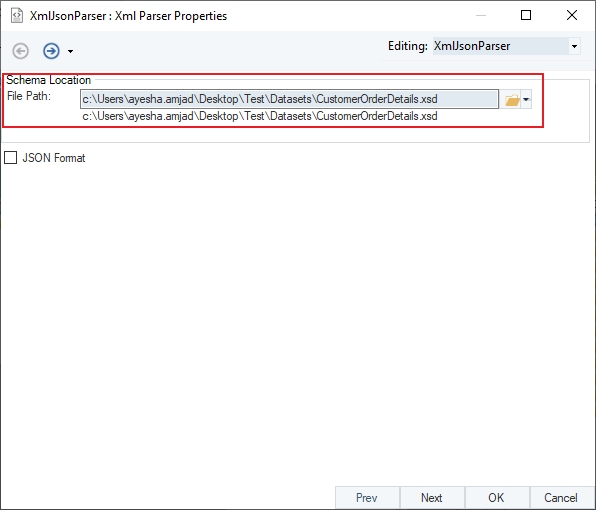Image resolution: width=596 pixels, height=510 pixels.
Task: Close the Xml Parser Properties window
Action: point(572,15)
